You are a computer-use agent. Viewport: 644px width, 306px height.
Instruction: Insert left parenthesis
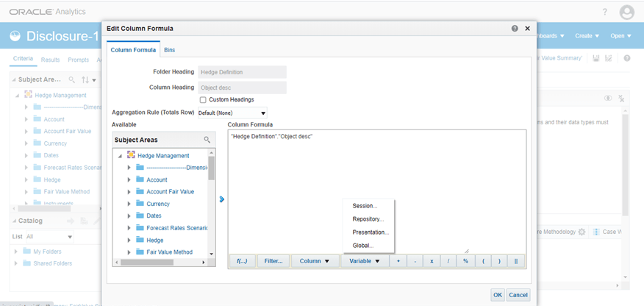pyautogui.click(x=484, y=261)
